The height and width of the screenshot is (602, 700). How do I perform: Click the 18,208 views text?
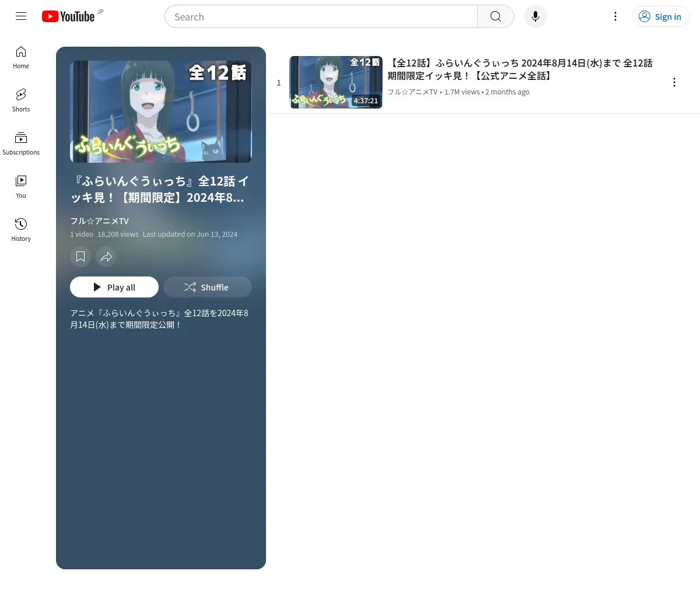coord(118,235)
